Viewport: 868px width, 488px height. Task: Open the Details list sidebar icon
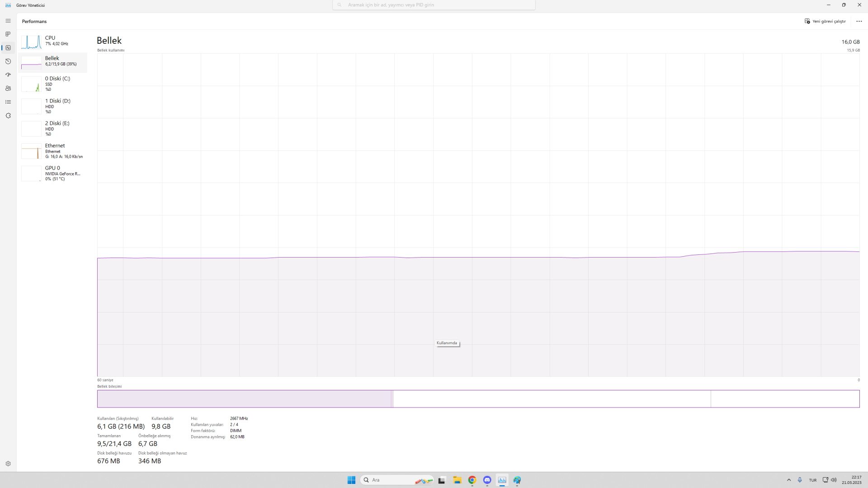(x=8, y=102)
